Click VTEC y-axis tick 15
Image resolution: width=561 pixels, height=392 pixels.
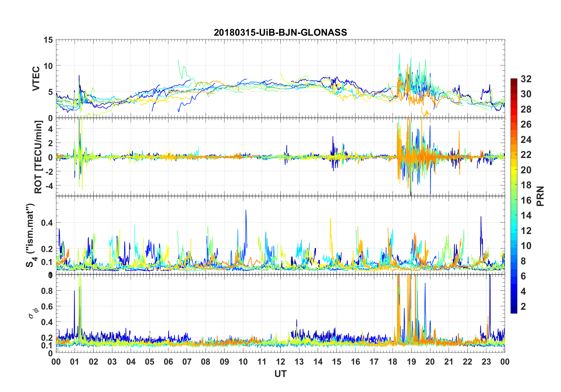point(48,40)
